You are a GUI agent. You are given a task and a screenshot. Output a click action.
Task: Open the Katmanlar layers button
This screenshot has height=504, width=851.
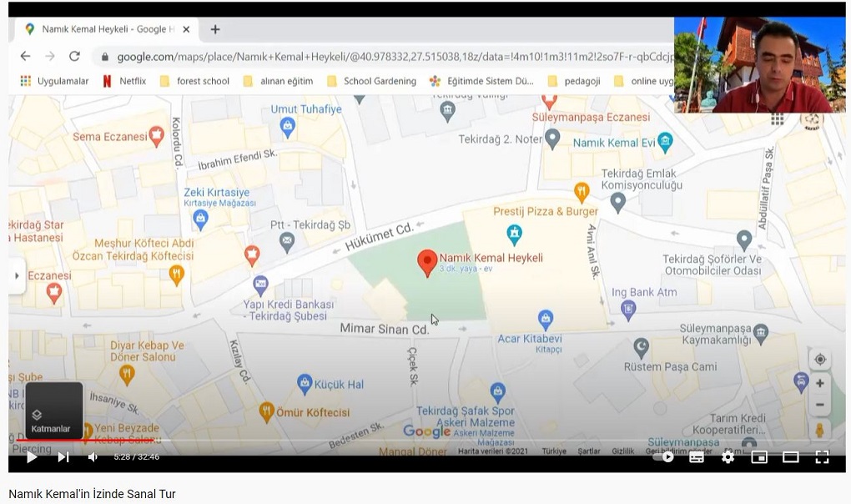(x=54, y=411)
